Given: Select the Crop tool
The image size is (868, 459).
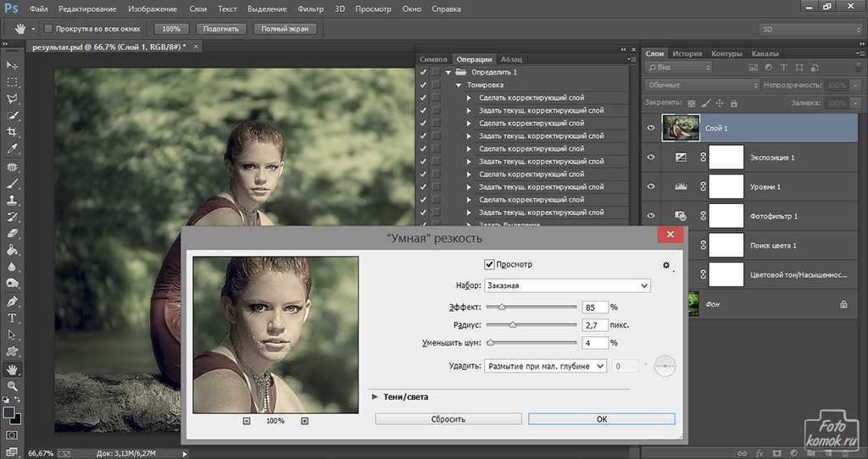Looking at the screenshot, I should pyautogui.click(x=12, y=132).
